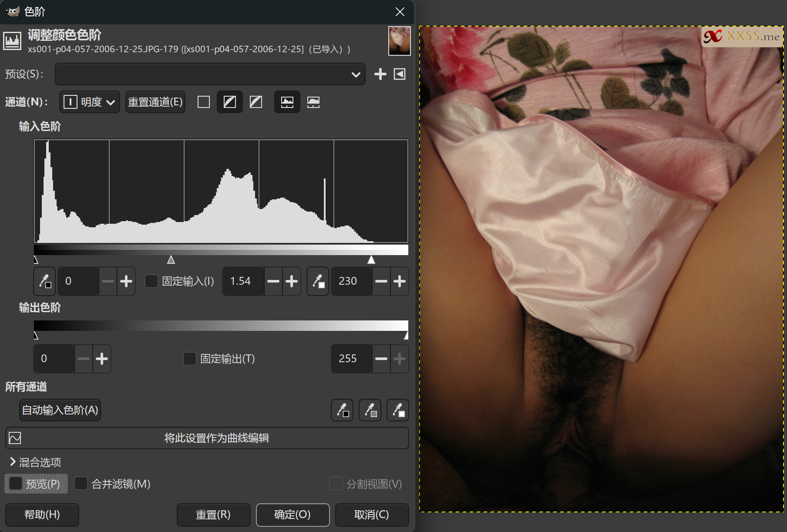Select white point eyedropper for all channels

[x=398, y=410]
